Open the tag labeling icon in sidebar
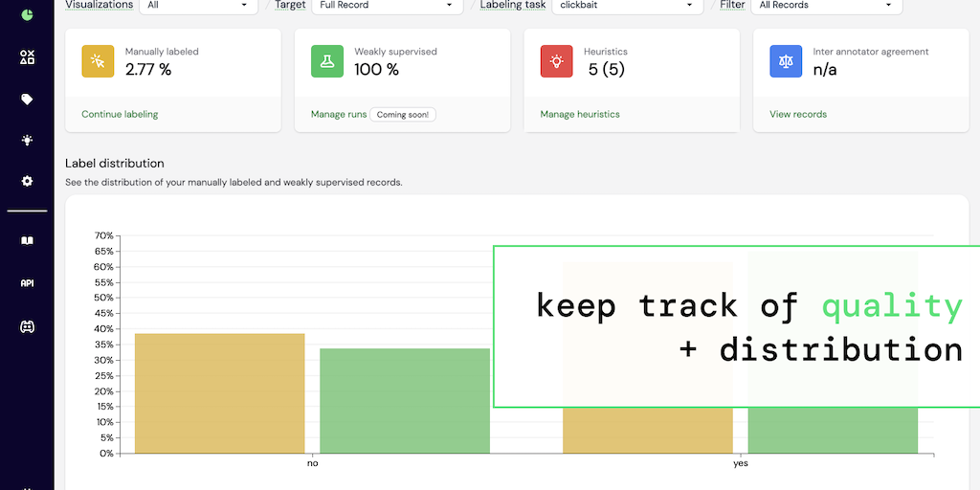Image resolution: width=980 pixels, height=490 pixels. (x=27, y=100)
